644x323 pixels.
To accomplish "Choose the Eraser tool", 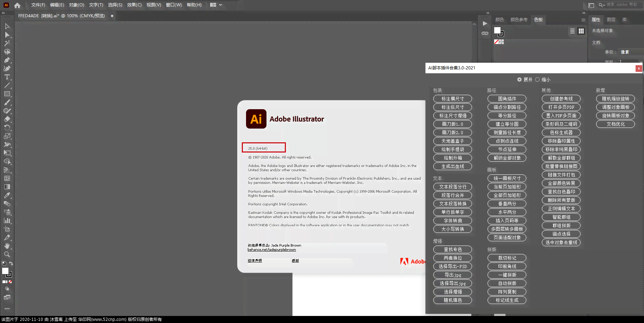I will coord(7,119).
